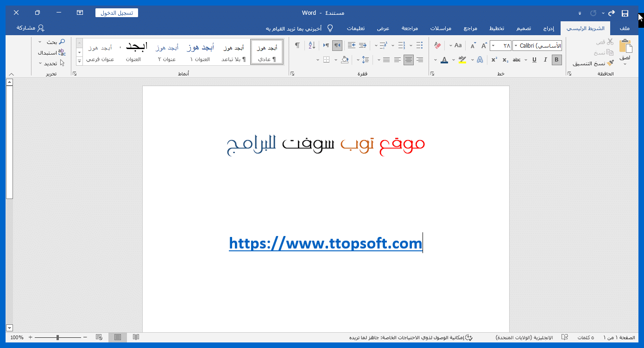Apply the No Spacing (بلا تباعد) style

point(234,52)
